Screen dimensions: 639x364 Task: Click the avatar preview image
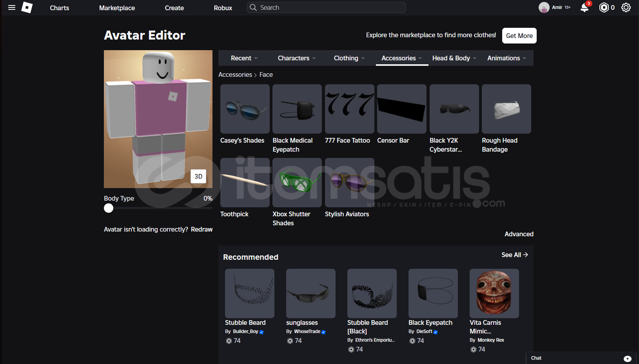click(x=158, y=119)
